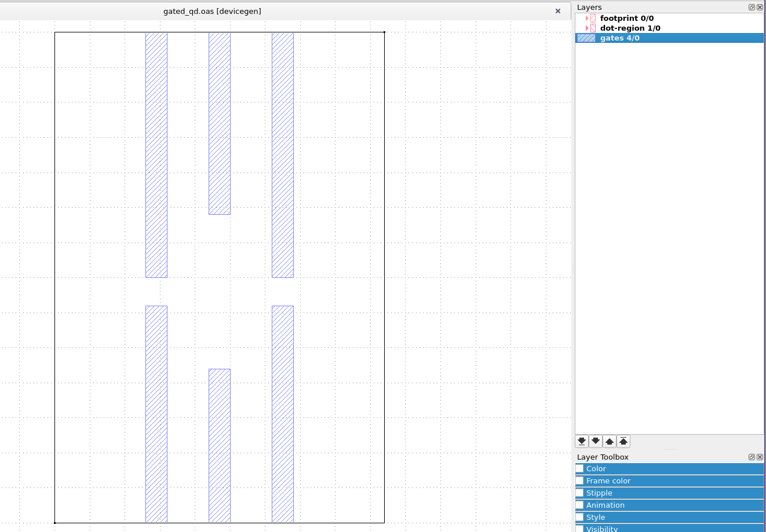Toggle the Color section checkbox
The width and height of the screenshot is (766, 532).
579,468
